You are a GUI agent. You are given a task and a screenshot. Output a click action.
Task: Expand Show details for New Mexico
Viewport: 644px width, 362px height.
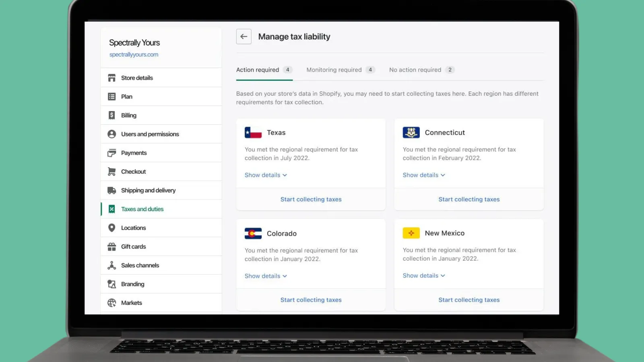[x=423, y=276]
